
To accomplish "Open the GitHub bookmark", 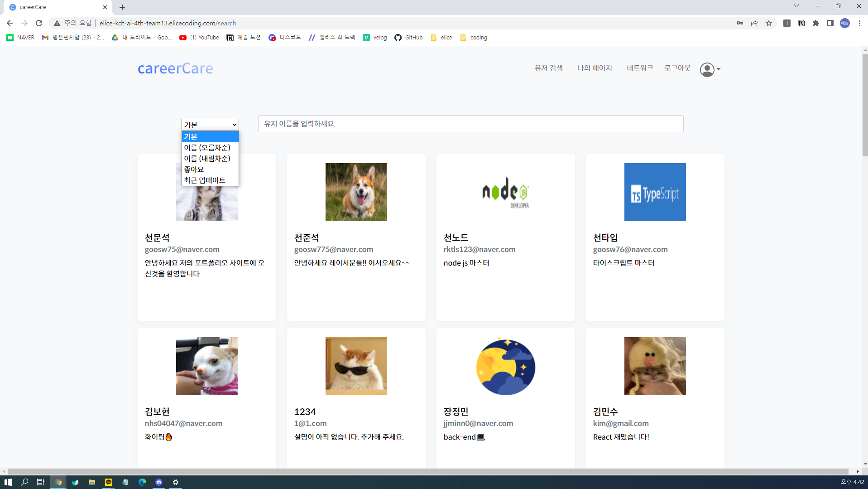I will 408,38.
